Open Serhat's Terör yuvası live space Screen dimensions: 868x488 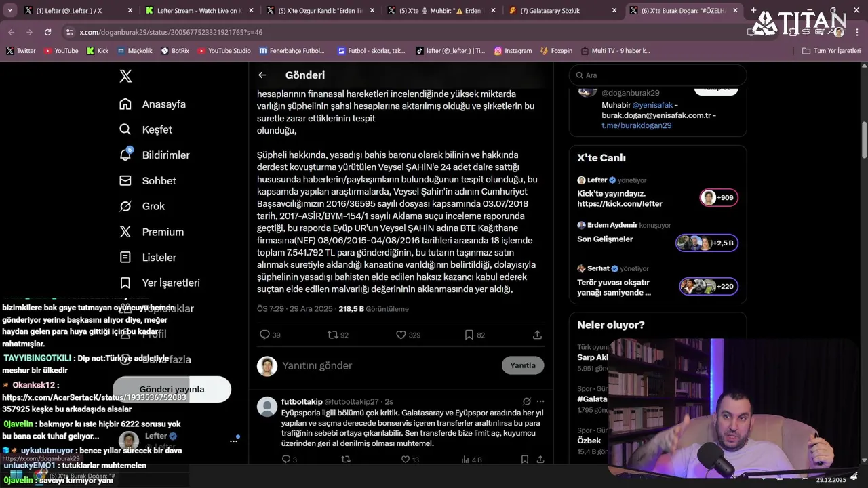pyautogui.click(x=658, y=281)
